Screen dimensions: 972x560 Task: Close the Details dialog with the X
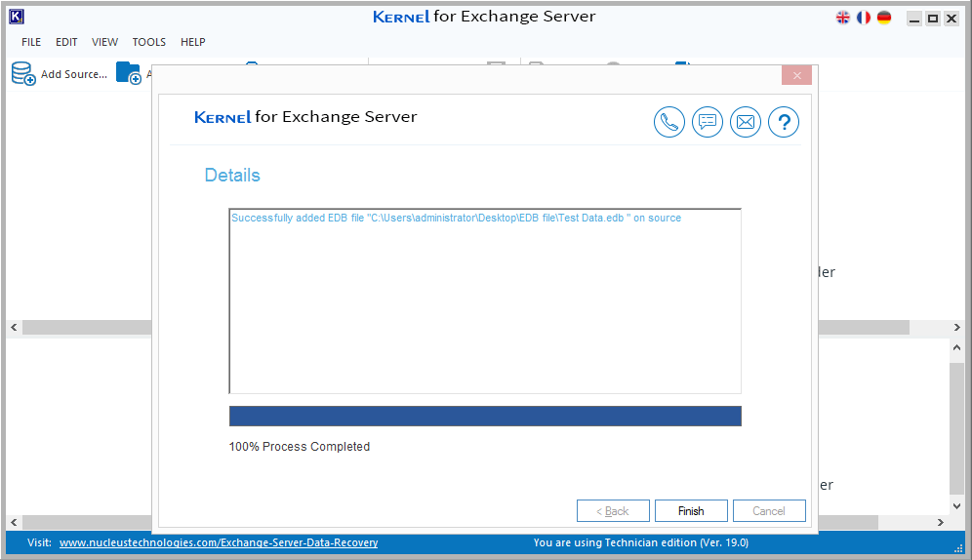[796, 76]
